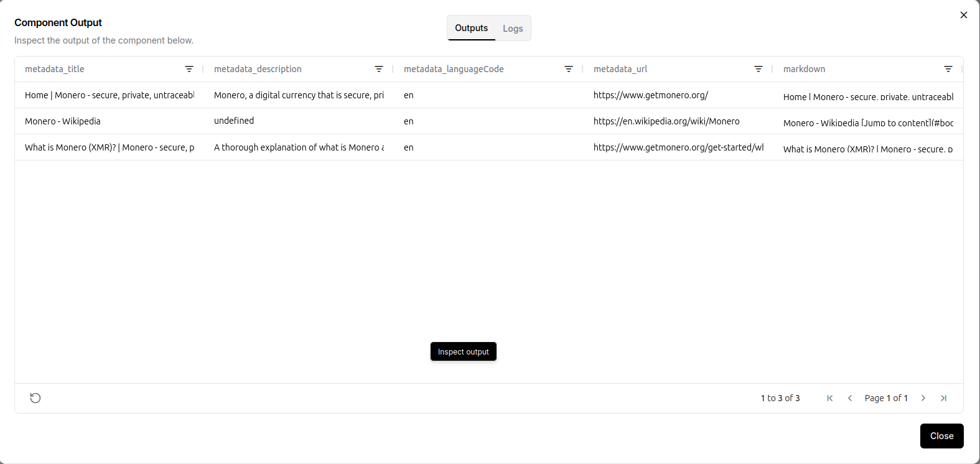Jump to the last page of results
Screen dimensions: 980x464
(x=944, y=398)
